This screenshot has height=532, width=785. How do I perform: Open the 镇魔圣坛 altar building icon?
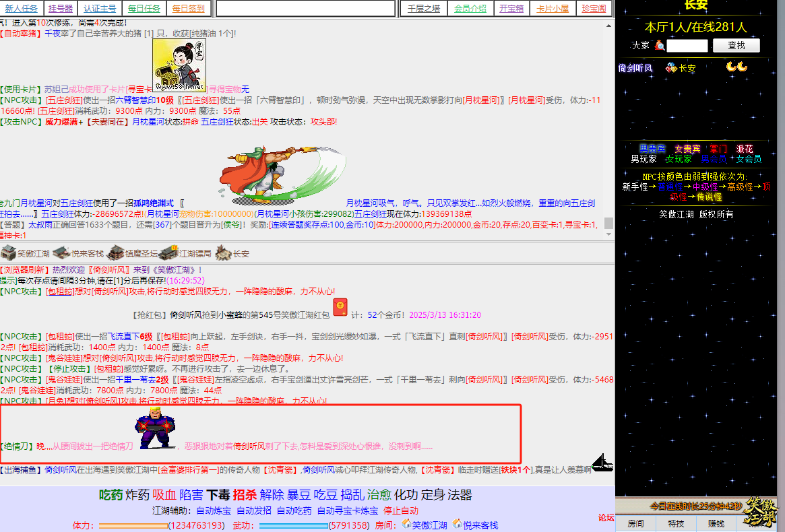(115, 253)
